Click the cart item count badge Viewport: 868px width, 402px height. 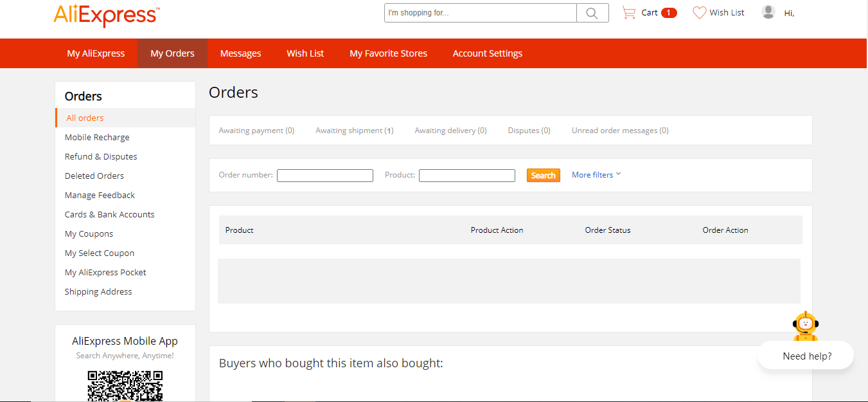click(669, 13)
